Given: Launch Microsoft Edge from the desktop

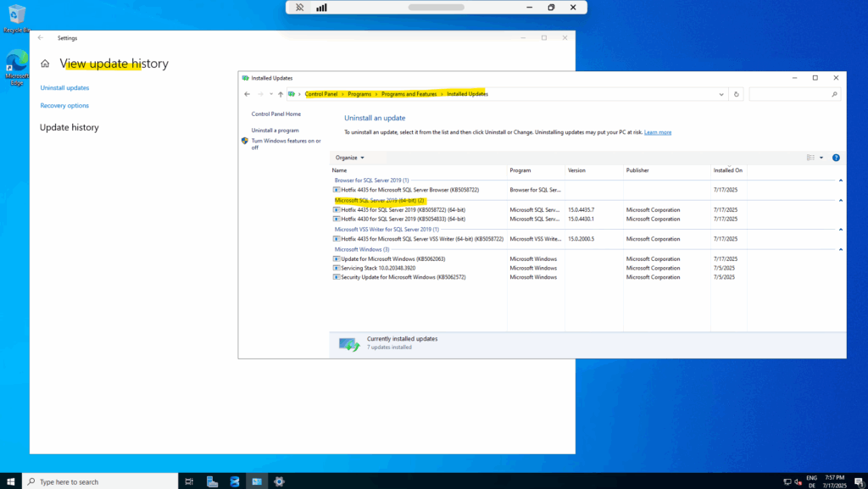Looking at the screenshot, I should [17, 68].
